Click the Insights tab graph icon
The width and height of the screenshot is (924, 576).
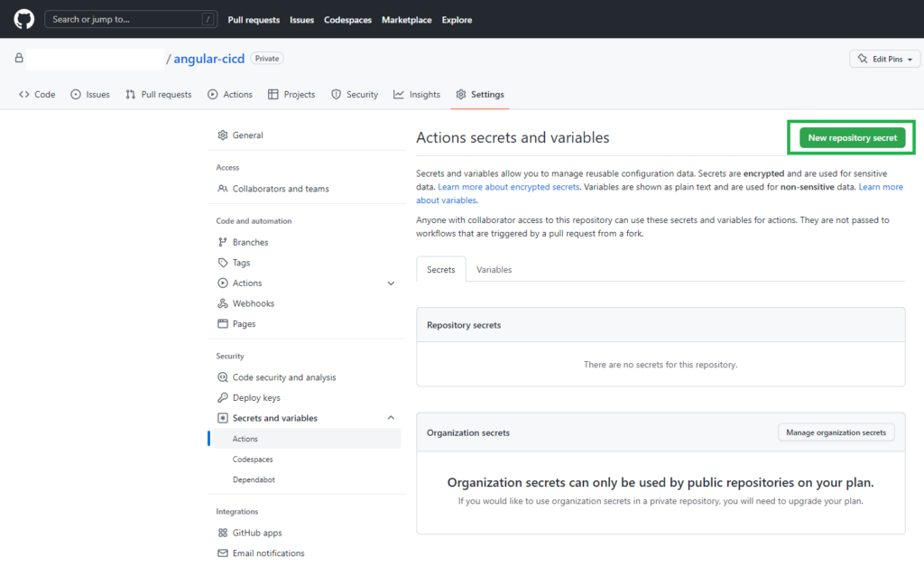pos(399,94)
